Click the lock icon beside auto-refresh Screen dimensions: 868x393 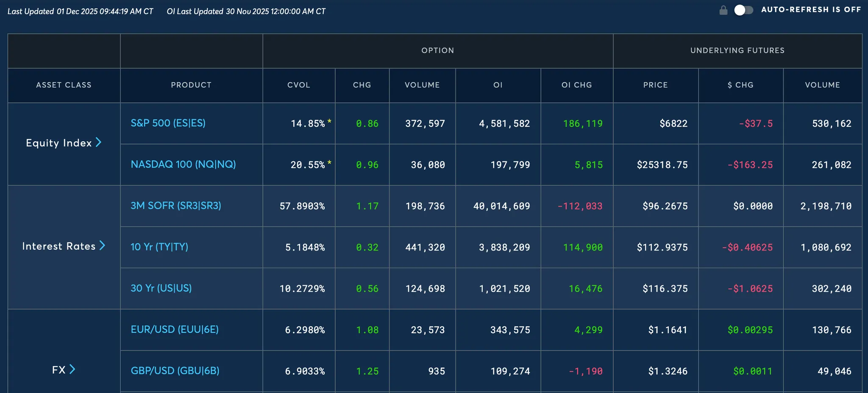point(723,10)
